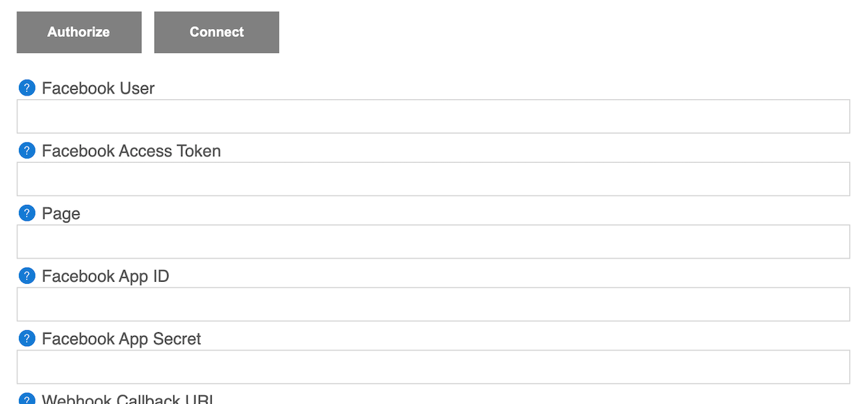868x404 pixels.
Task: Focus the Facebook User text field
Action: pyautogui.click(x=433, y=117)
